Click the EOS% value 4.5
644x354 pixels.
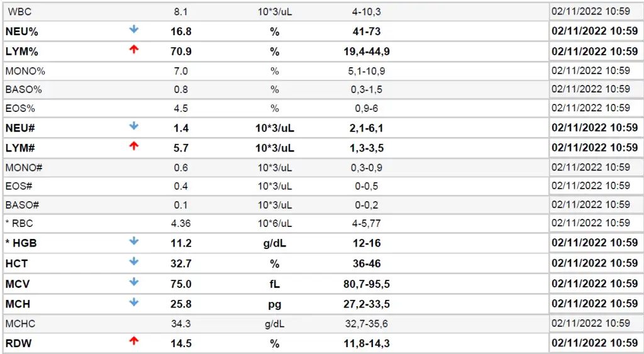pyautogui.click(x=180, y=108)
